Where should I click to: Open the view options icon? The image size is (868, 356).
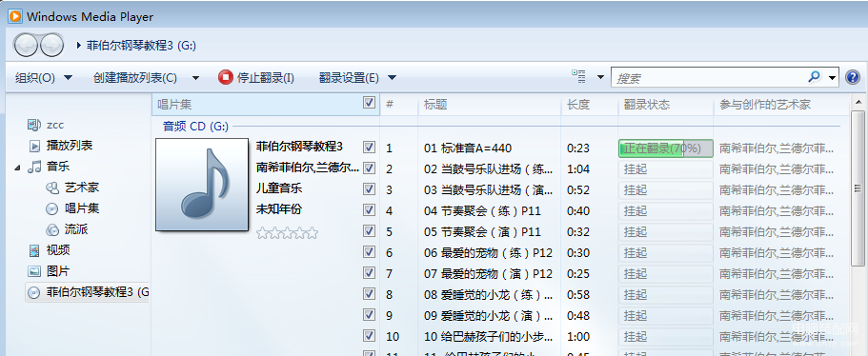coord(578,77)
